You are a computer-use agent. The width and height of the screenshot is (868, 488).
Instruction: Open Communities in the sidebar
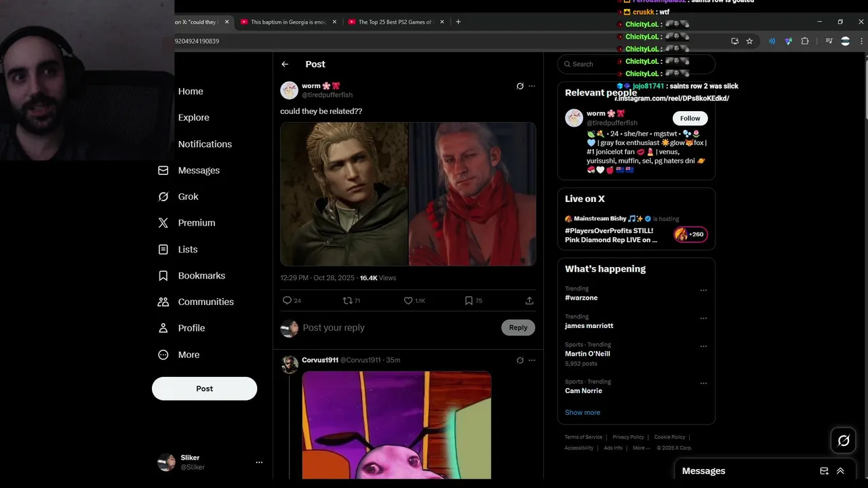(195, 302)
